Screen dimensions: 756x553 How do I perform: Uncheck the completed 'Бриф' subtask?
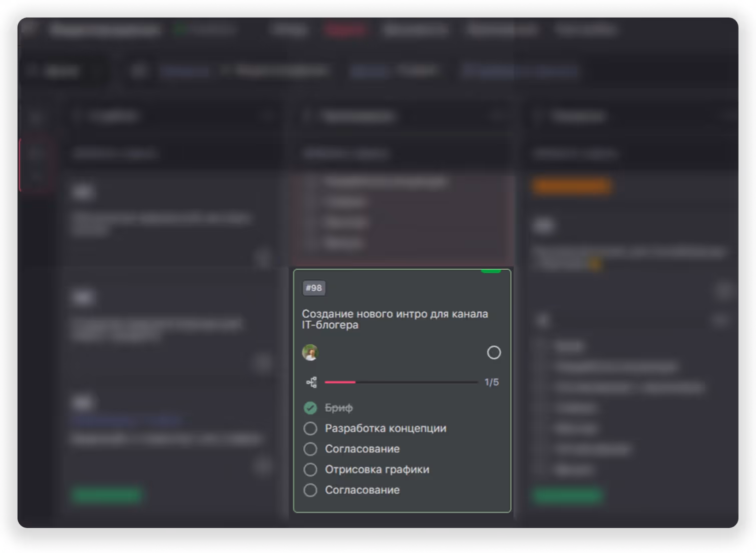[310, 408]
